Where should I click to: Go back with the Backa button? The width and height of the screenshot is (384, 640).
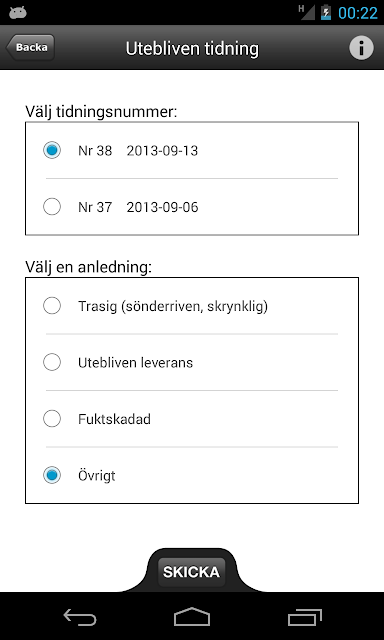[x=30, y=47]
